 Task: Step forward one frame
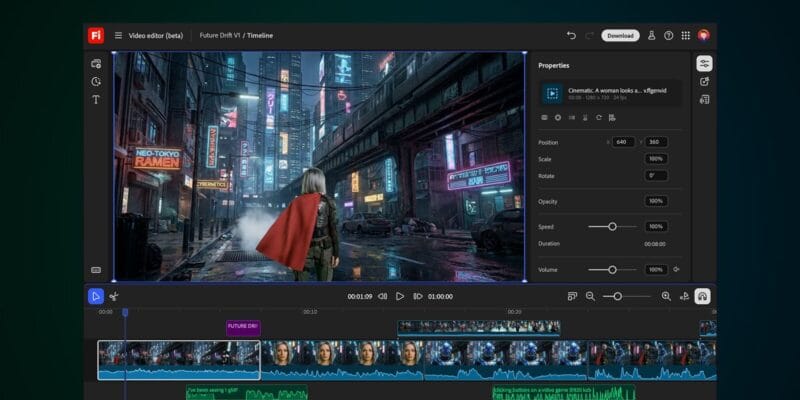coord(418,296)
